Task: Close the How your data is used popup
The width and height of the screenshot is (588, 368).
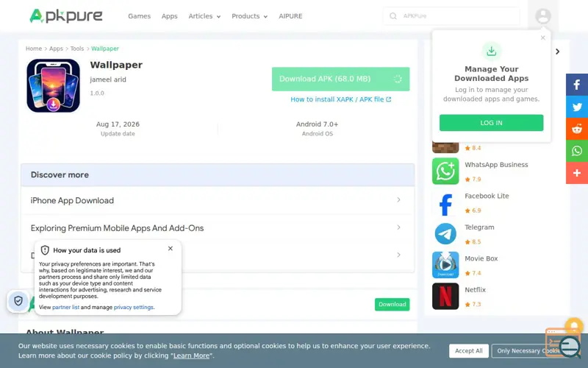Action: pos(171,249)
